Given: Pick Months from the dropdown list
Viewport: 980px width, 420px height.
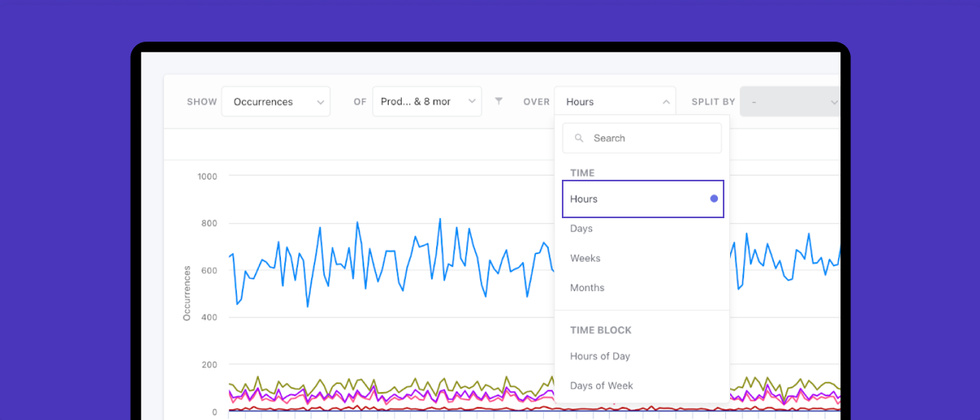Looking at the screenshot, I should tap(587, 288).
